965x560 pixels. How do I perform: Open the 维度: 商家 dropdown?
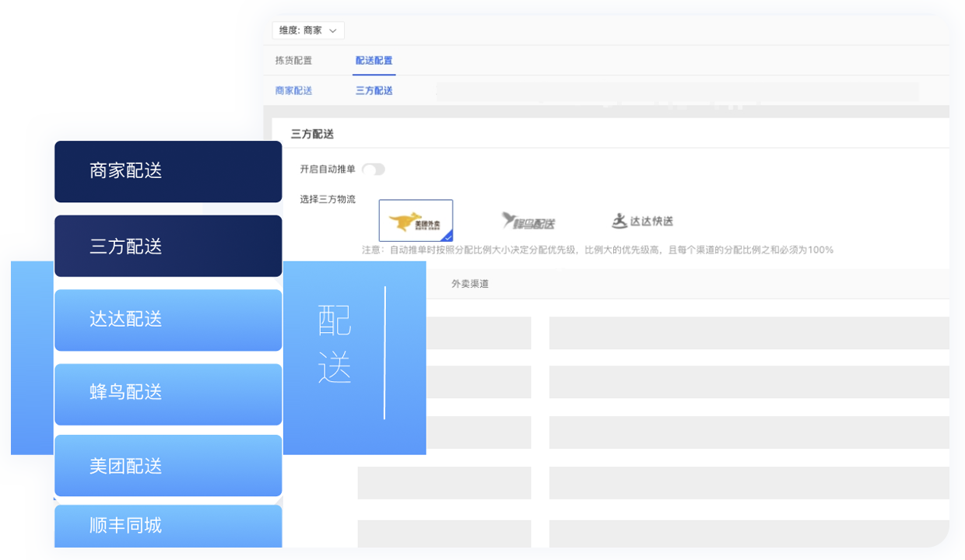(308, 30)
